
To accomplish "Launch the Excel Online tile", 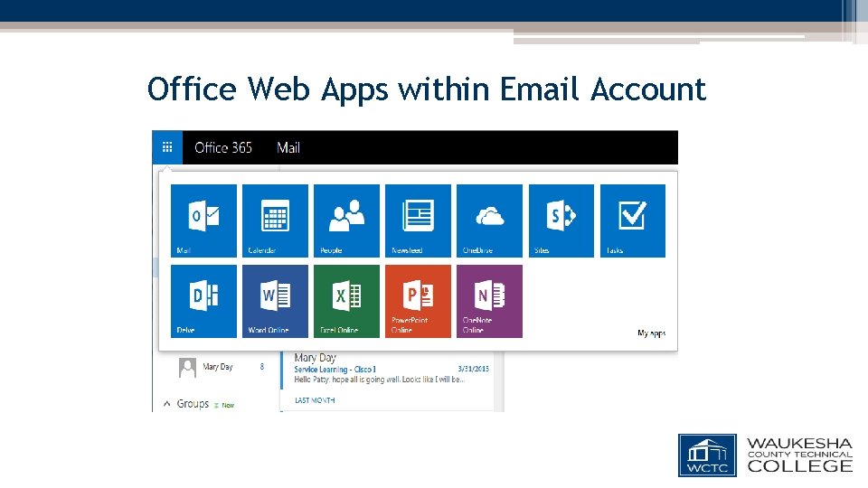I will point(346,301).
